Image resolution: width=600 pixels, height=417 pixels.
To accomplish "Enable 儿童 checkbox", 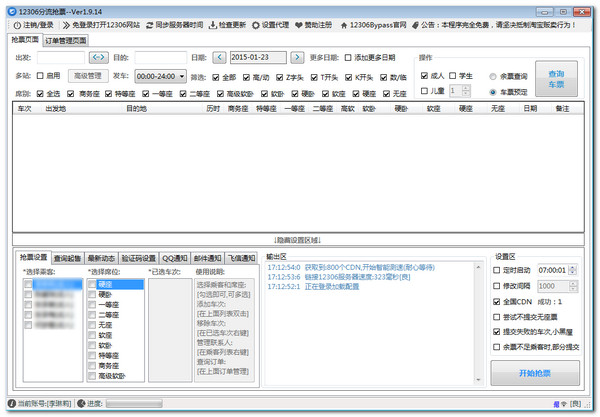I will pos(424,91).
